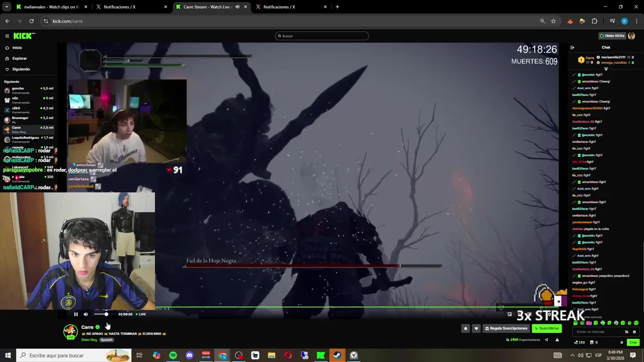The image size is (644, 362).
Task: Open chat text translate/format icon
Action: 626,332
